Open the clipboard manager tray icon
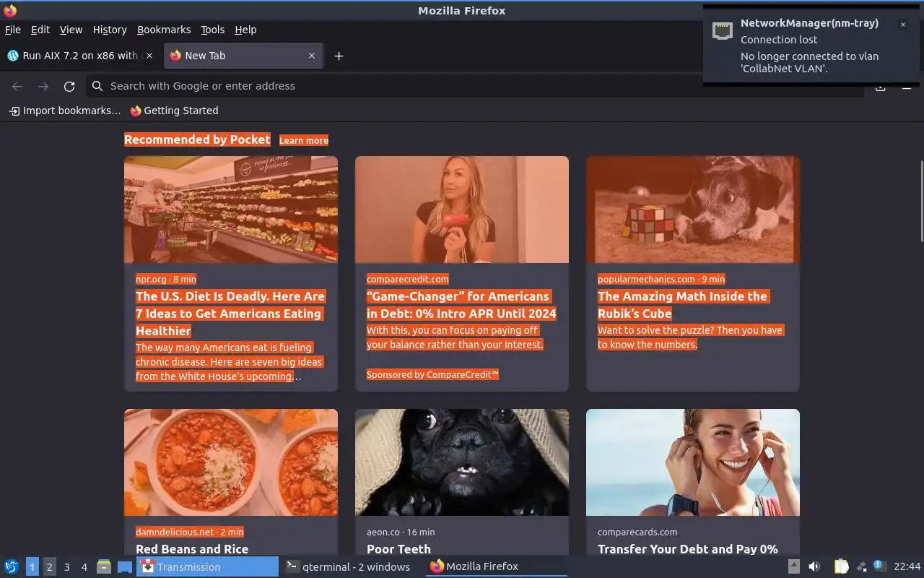924x578 pixels. coord(842,566)
